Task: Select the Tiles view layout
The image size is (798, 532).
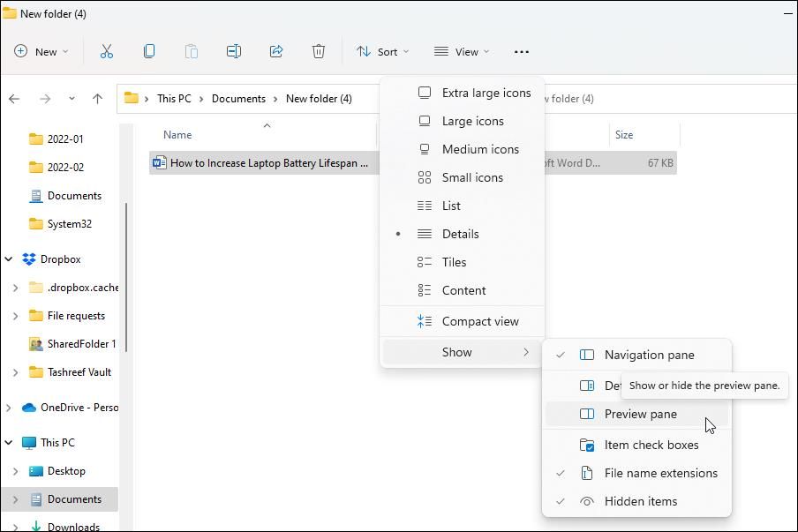Action: pyautogui.click(x=462, y=262)
